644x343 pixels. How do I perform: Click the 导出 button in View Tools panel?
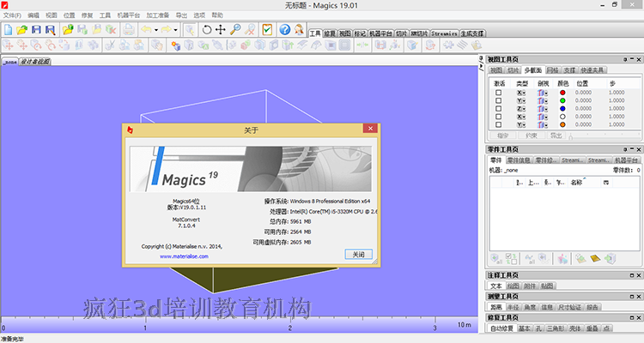point(556,135)
